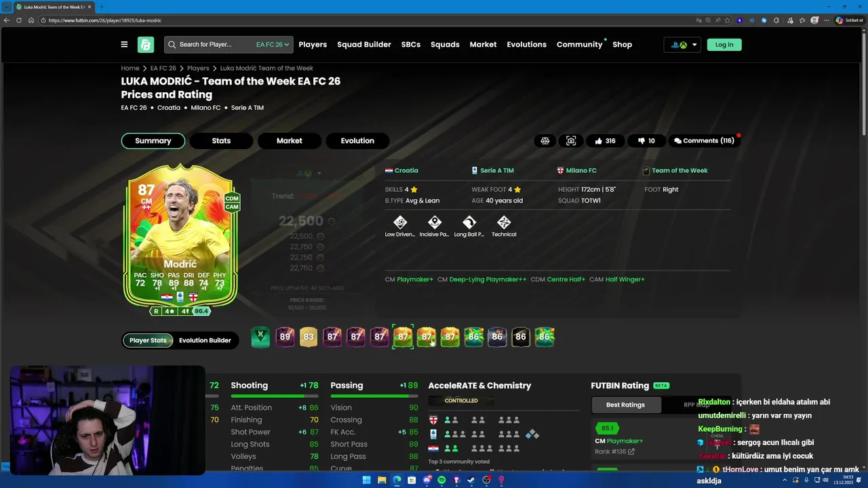Open Players in the top navigation
The image size is (868, 488).
point(313,45)
